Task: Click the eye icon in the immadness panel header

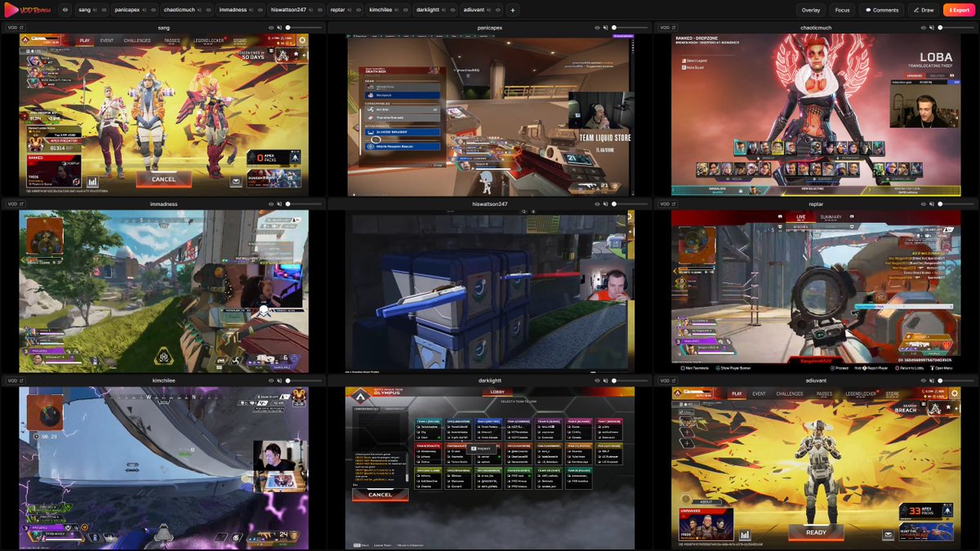Action: pyautogui.click(x=270, y=204)
